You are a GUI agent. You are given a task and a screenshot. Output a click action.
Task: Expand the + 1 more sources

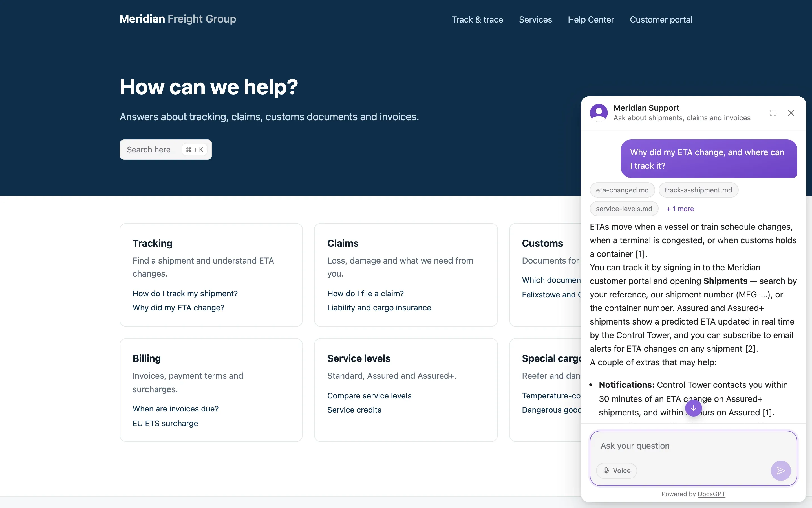[680, 209]
